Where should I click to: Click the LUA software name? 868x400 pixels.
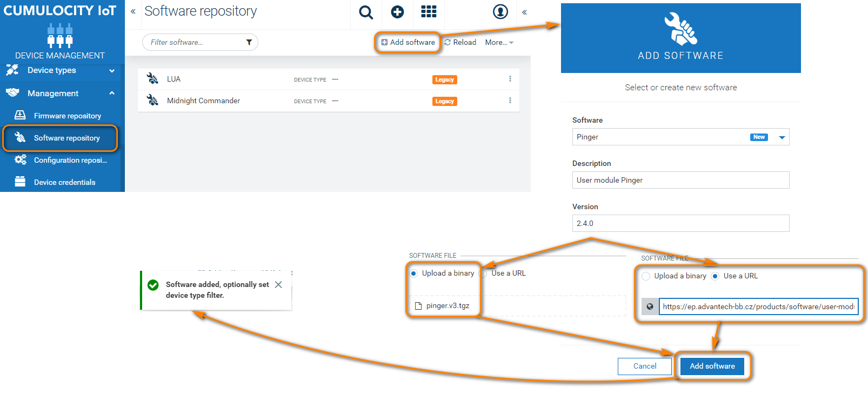tap(173, 79)
